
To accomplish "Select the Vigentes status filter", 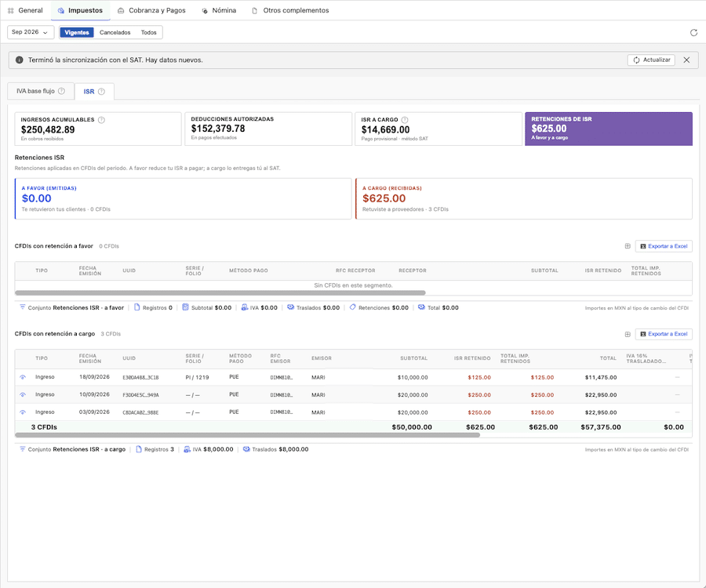I will pos(77,32).
